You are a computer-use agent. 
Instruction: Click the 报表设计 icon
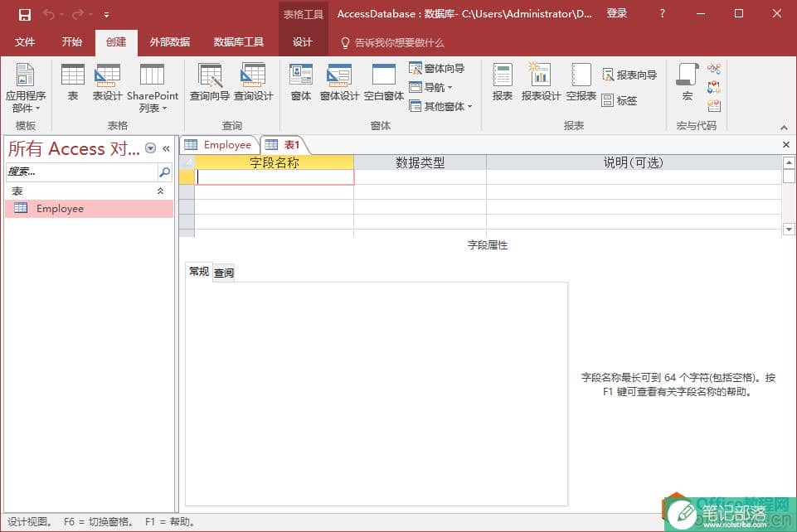coord(541,82)
